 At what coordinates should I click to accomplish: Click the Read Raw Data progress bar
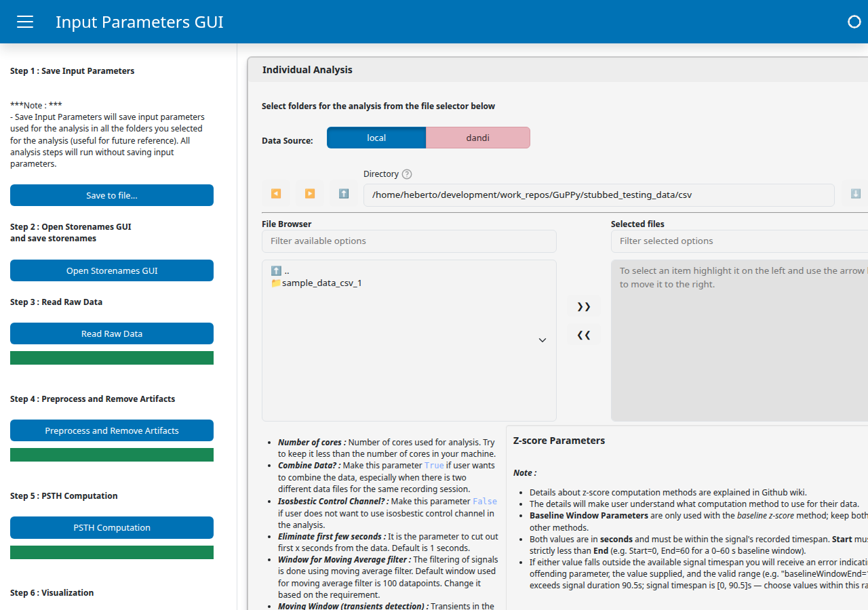coord(112,358)
